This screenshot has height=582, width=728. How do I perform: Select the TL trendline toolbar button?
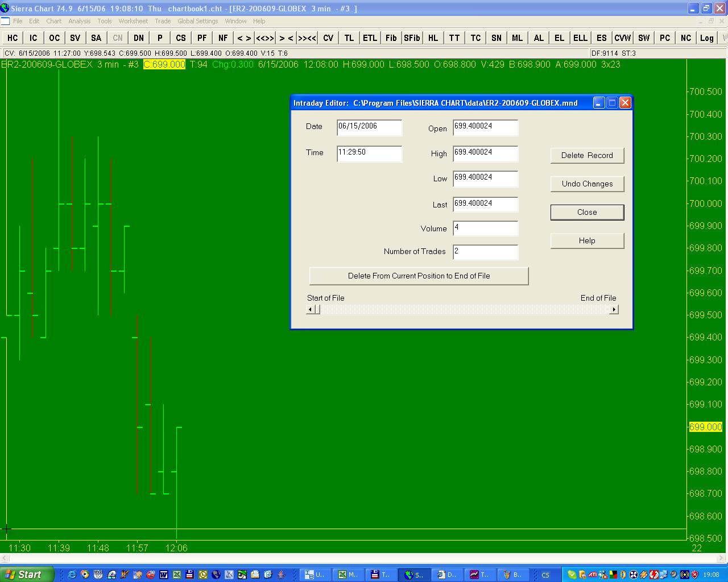pos(349,38)
